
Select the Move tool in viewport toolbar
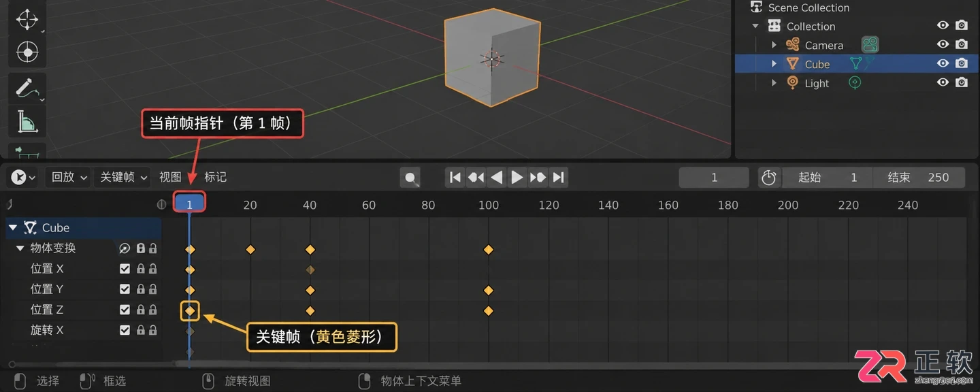(x=27, y=19)
